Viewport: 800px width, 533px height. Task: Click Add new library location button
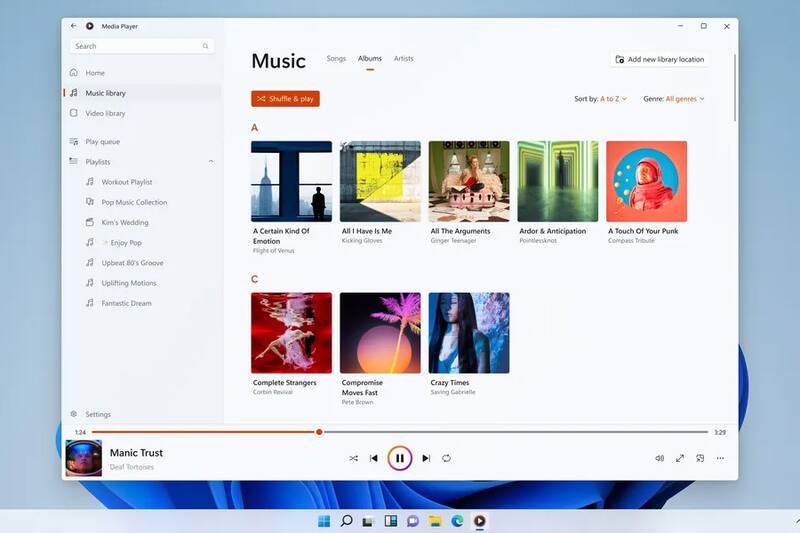[x=659, y=59]
